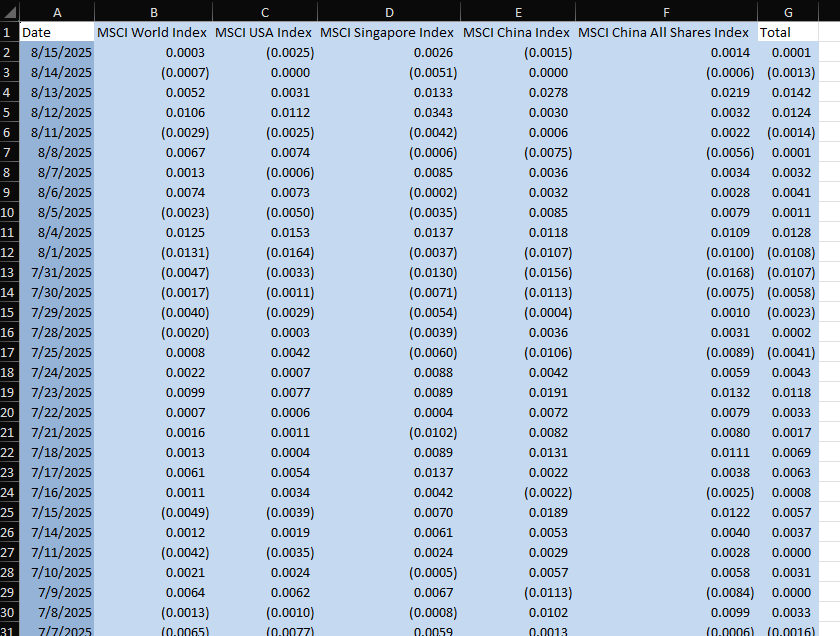
Task: Select date cell 8/1/2025
Action: (57, 252)
